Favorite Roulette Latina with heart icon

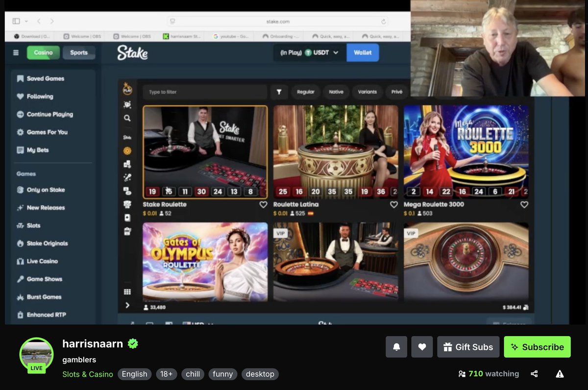pos(393,205)
